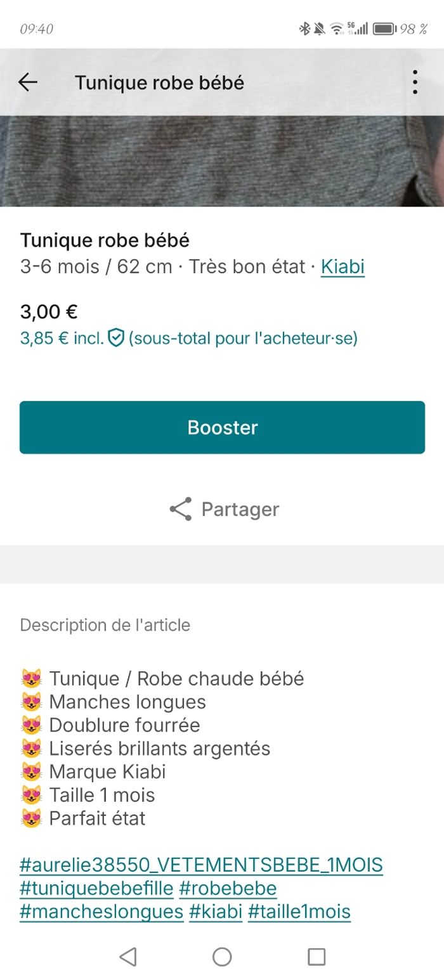Tap the 3,85 € incl. subtotal link
Image resolution: width=444 pixels, height=980 pixels.
tap(62, 338)
